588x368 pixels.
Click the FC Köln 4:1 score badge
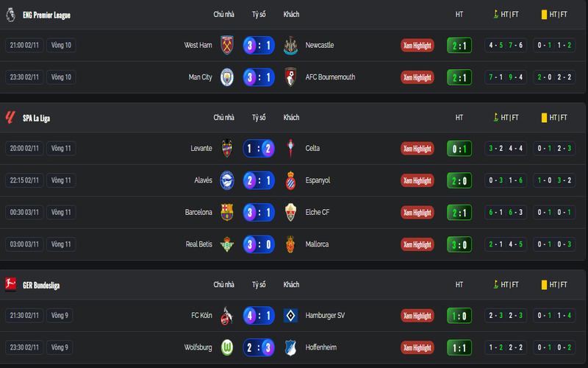coord(259,316)
